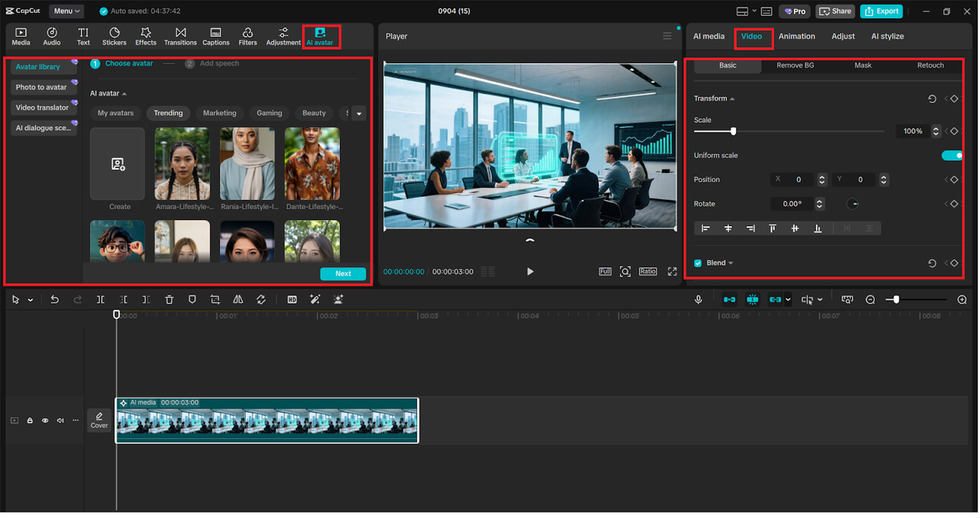Open the Stickers panel
Screen dimensions: 980x518
click(114, 36)
